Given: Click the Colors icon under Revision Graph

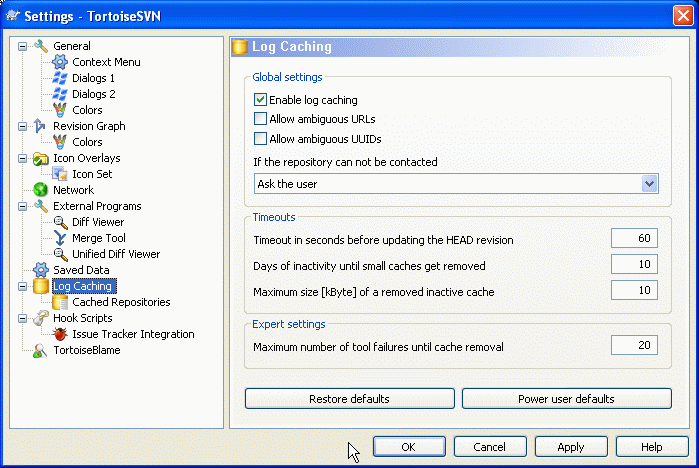Looking at the screenshot, I should click(60, 142).
